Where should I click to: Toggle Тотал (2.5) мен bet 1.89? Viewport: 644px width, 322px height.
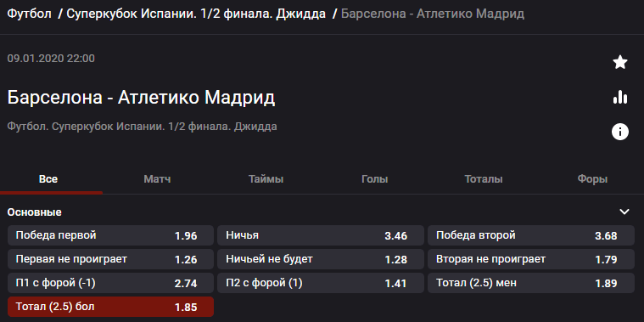click(531, 283)
